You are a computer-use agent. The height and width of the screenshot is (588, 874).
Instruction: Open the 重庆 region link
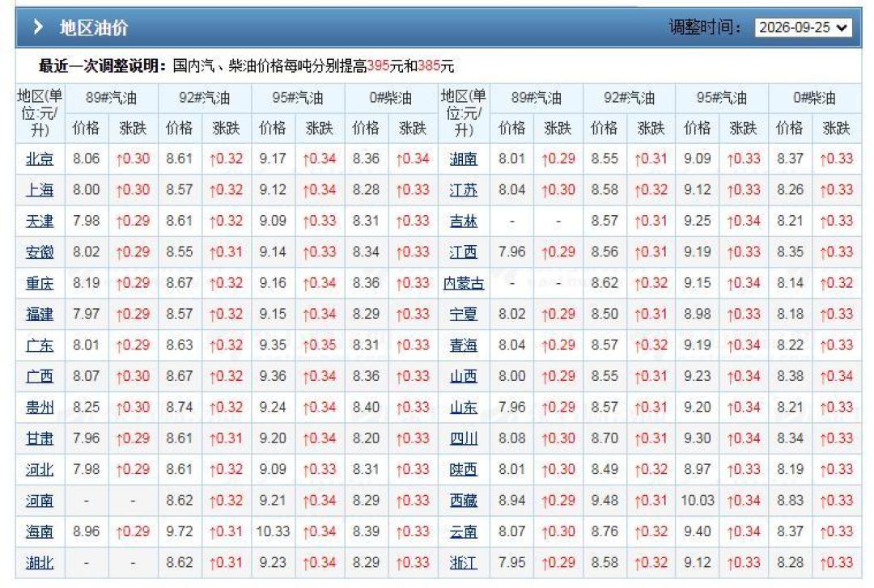[40, 283]
